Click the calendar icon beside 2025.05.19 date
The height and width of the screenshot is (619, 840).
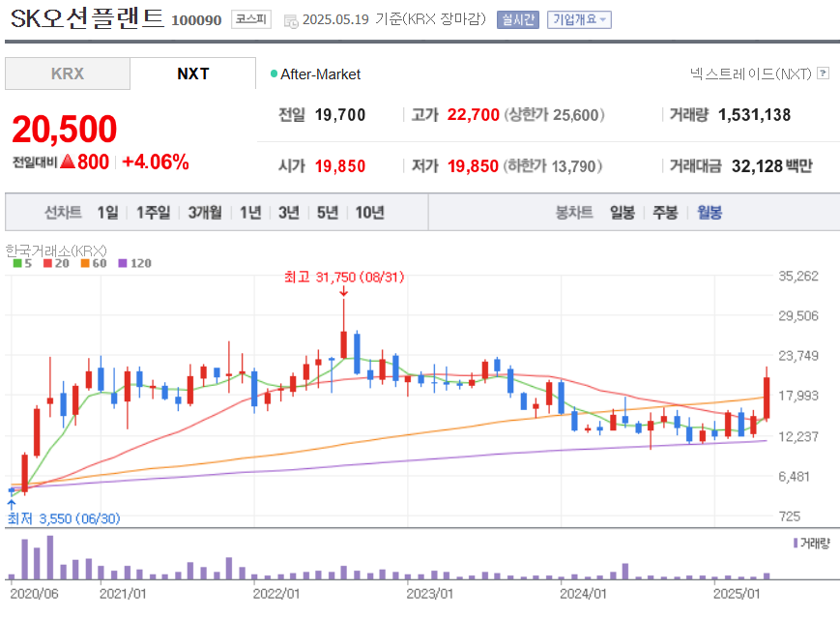[291, 21]
